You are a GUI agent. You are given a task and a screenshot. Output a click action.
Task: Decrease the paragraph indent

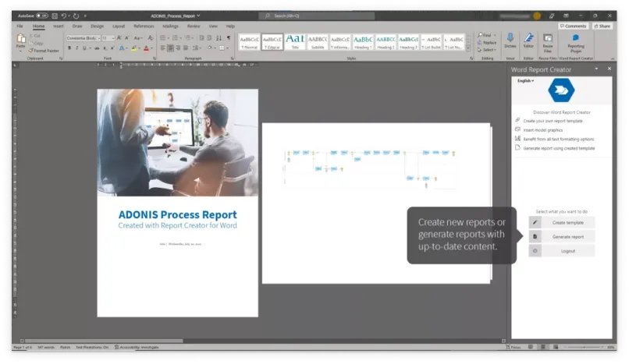(x=202, y=38)
